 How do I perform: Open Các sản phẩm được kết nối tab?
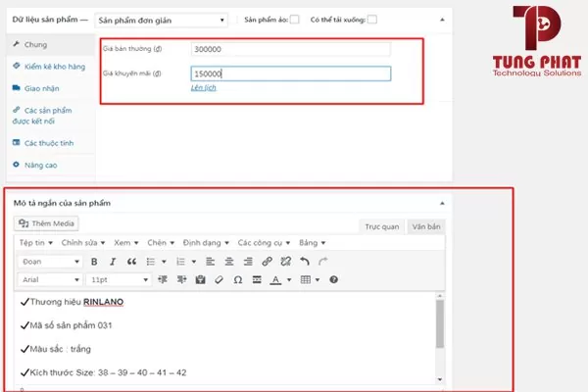point(51,116)
